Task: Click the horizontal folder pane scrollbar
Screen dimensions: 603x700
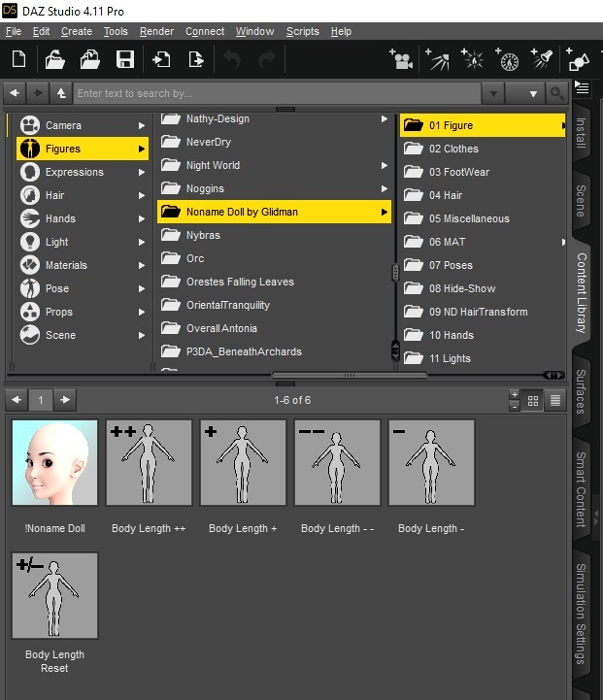Action: click(350, 375)
